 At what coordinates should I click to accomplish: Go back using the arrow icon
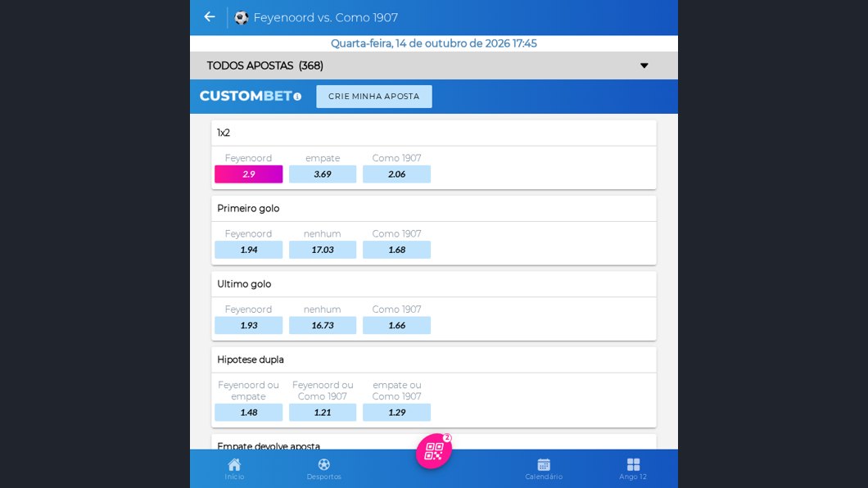(210, 17)
